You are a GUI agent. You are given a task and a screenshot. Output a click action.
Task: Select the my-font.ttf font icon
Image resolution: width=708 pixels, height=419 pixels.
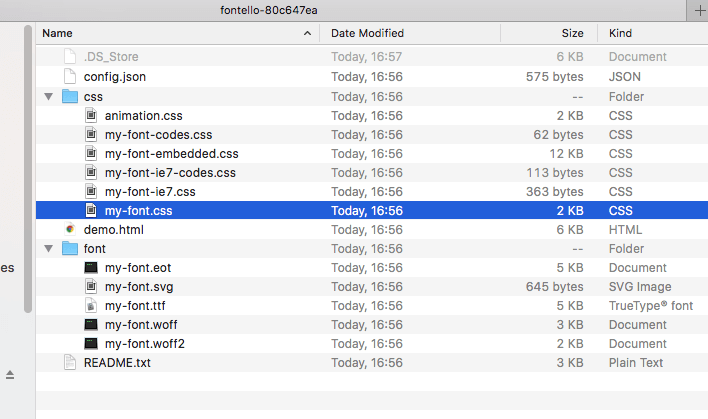tap(91, 306)
